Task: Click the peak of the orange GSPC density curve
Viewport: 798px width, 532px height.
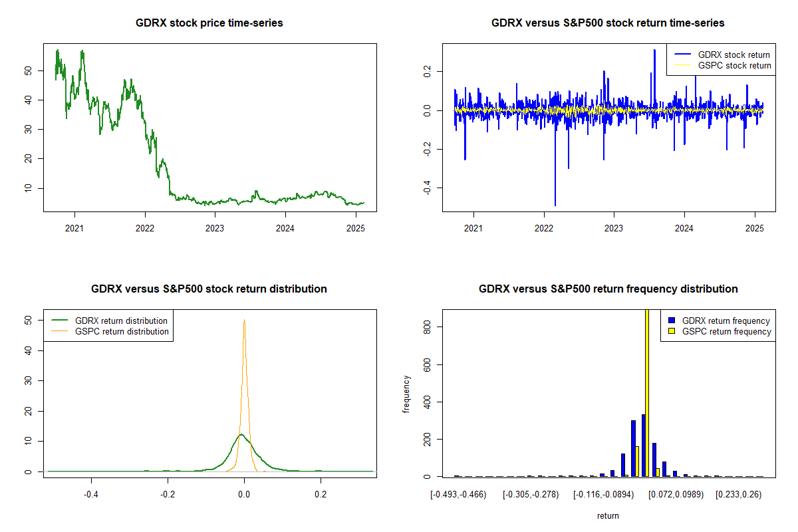Action: click(244, 321)
